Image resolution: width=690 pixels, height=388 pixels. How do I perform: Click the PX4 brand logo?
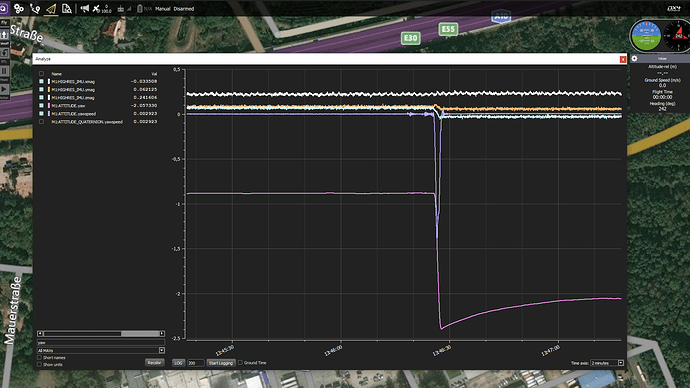click(x=674, y=8)
